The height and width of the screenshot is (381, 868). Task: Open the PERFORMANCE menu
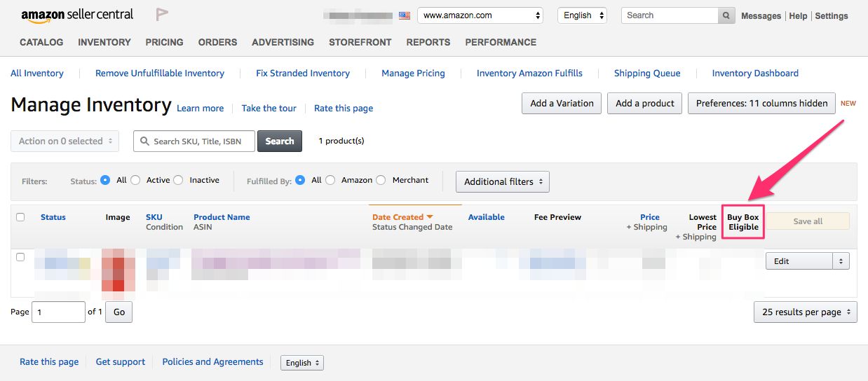tap(501, 42)
